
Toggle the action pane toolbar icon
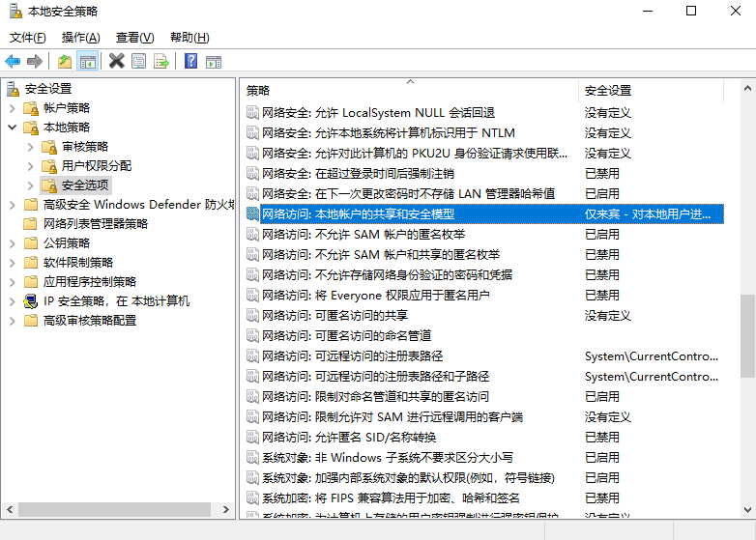click(214, 62)
